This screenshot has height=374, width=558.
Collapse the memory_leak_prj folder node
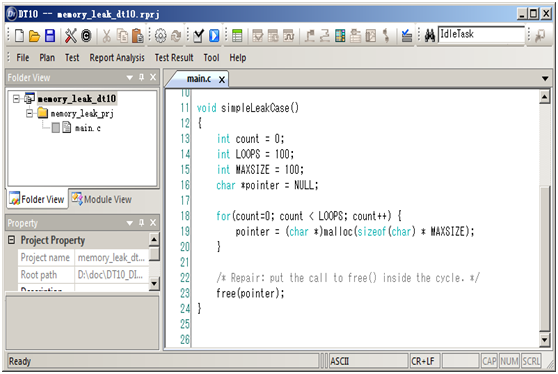pyautogui.click(x=30, y=114)
